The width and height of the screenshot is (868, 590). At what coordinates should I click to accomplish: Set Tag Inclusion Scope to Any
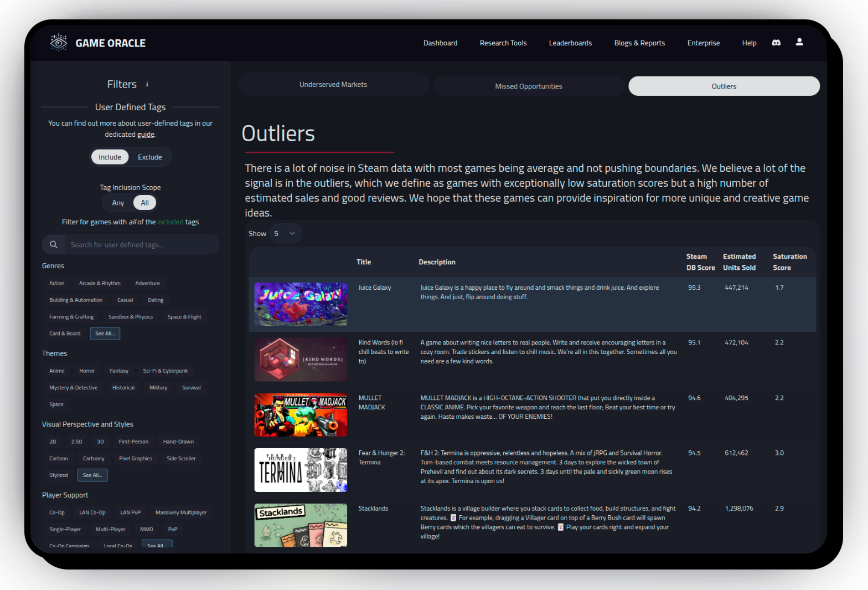(x=118, y=203)
